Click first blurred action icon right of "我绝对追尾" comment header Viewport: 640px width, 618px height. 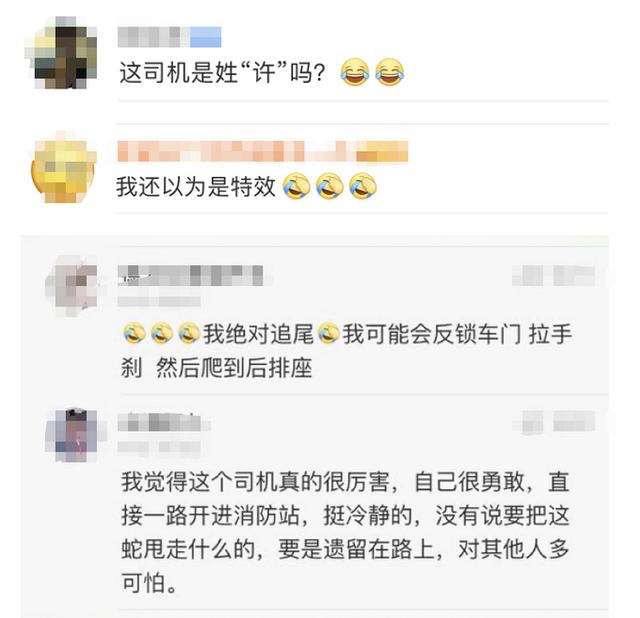coord(528,276)
